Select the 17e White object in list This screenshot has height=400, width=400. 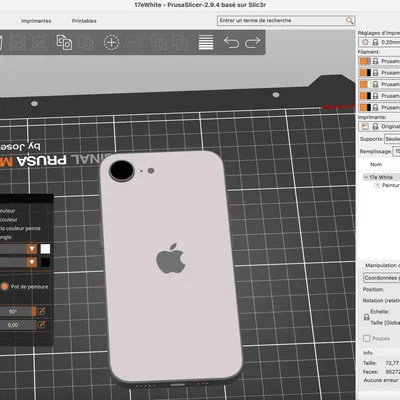(x=381, y=177)
